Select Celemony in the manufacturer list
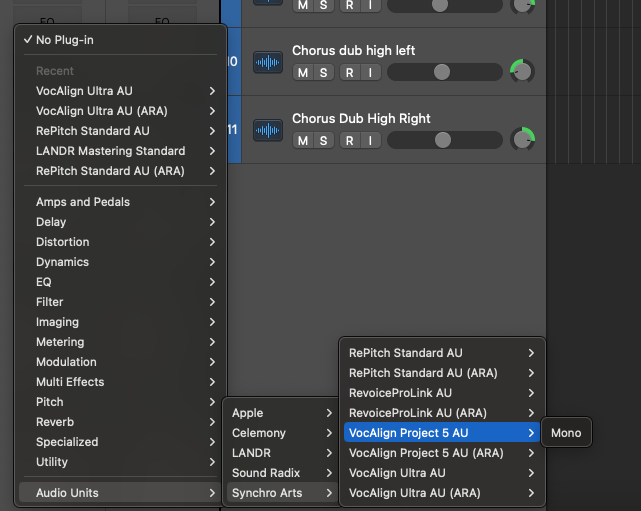This screenshot has width=641, height=511. tap(282, 433)
